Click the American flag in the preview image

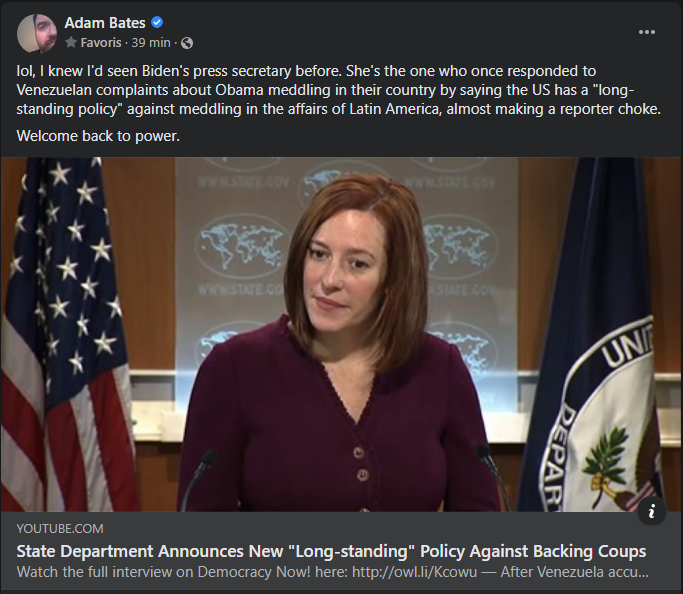coord(68,334)
